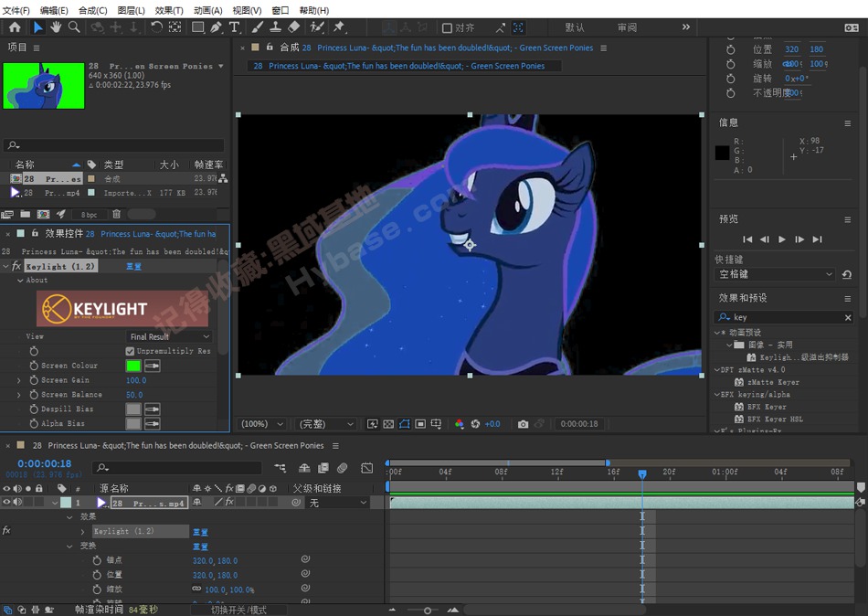Open 动画(A) menu

[x=208, y=11]
